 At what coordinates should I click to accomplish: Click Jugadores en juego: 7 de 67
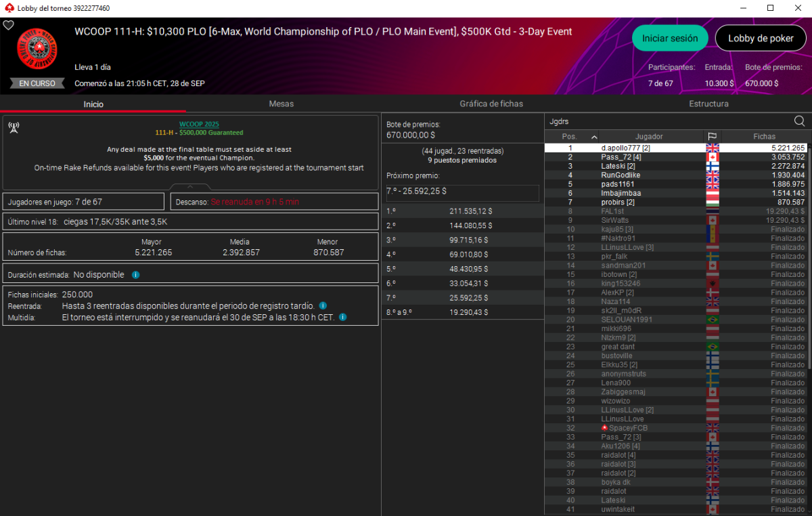(x=83, y=202)
